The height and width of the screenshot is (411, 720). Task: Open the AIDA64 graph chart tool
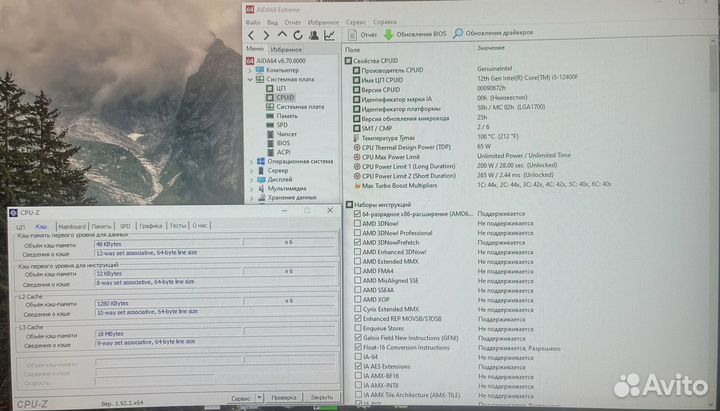(x=329, y=35)
